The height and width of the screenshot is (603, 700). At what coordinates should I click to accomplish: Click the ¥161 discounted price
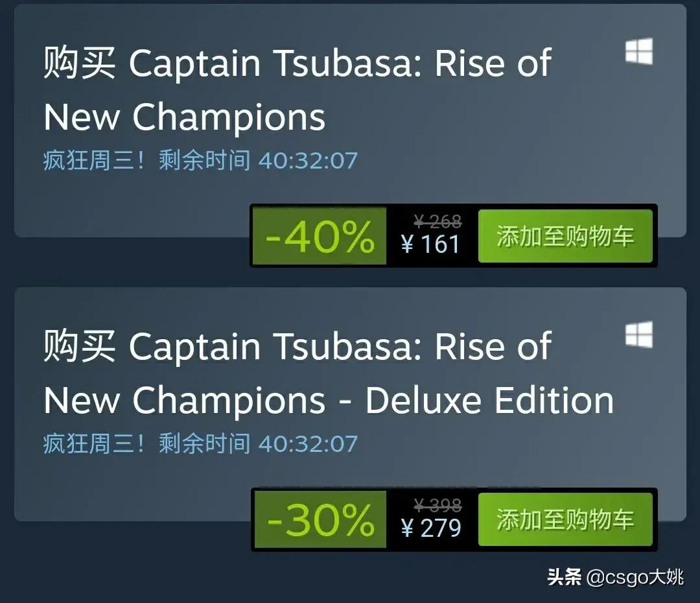click(430, 244)
